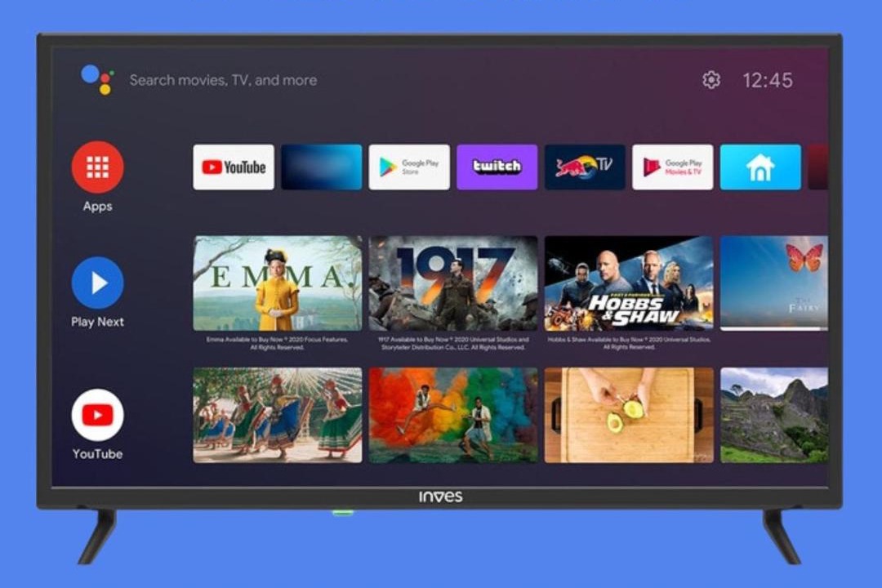882x588 pixels.
Task: Open the dark blue app tile
Action: [321, 167]
